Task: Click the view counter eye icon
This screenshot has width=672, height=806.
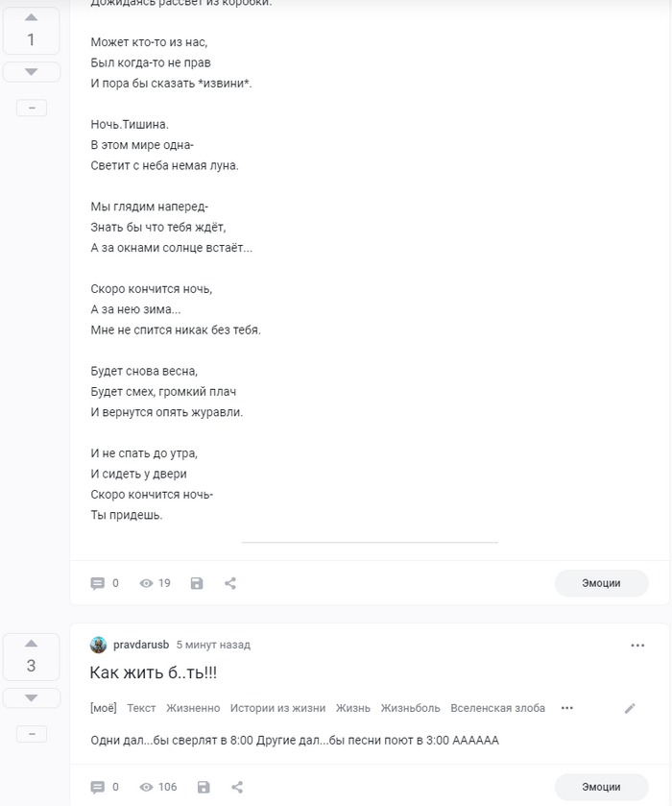Action: pyautogui.click(x=144, y=582)
